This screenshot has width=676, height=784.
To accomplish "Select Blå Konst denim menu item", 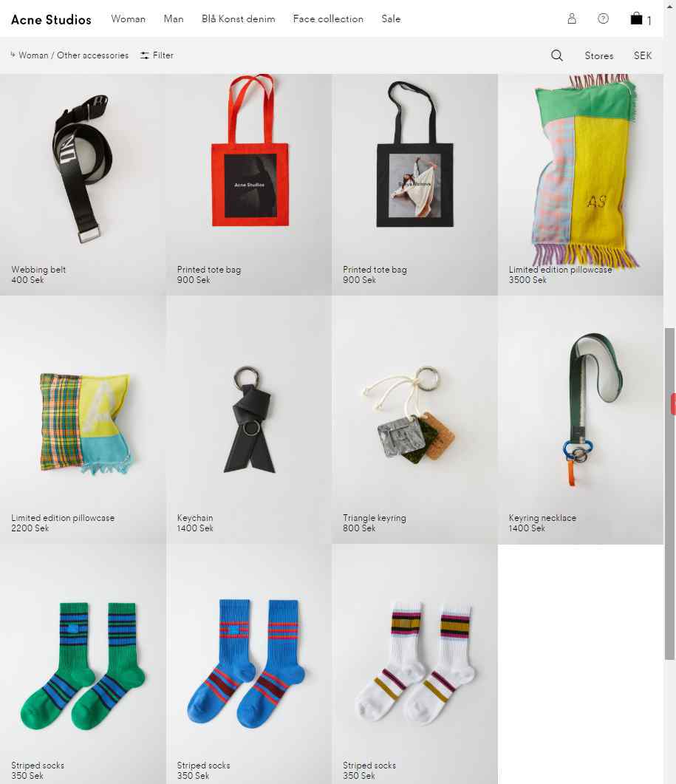I will [x=238, y=19].
